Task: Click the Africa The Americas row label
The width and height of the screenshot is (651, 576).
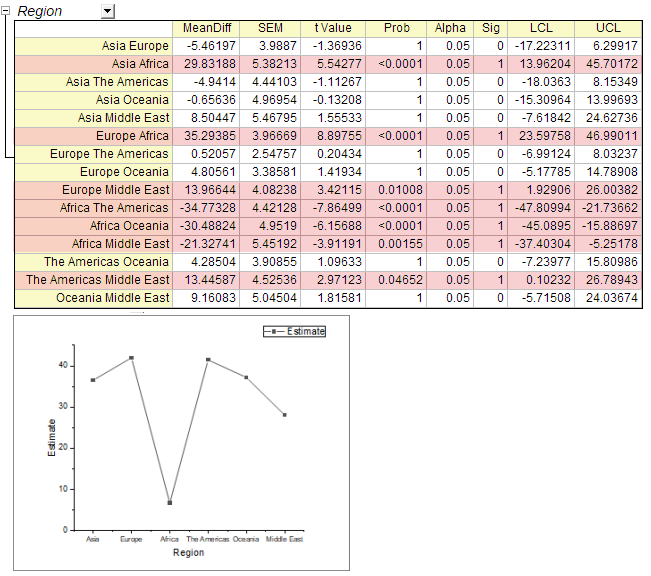Action: [114, 208]
